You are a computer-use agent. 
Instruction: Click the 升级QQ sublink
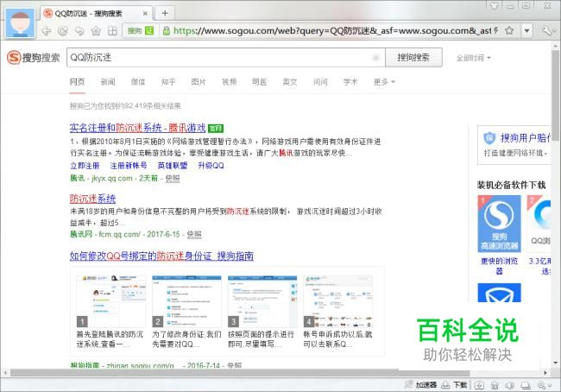tap(211, 166)
